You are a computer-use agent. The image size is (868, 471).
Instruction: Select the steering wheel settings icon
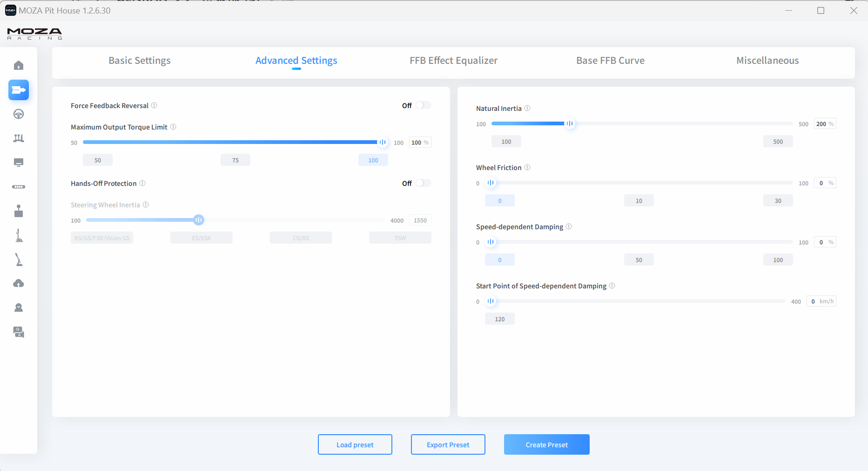coord(19,114)
